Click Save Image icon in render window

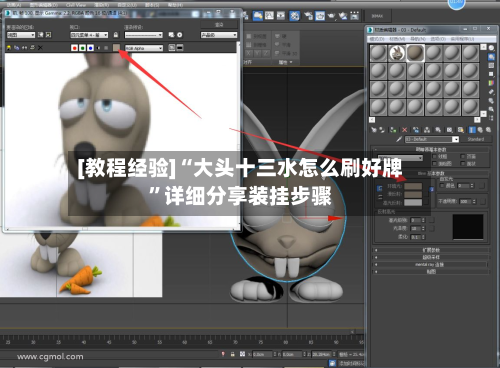click(x=9, y=48)
